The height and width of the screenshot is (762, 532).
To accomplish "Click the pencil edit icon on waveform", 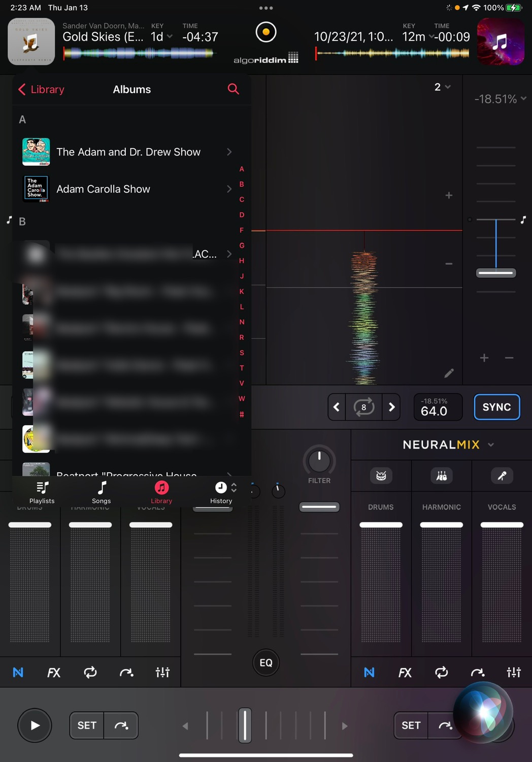I will 449,373.
